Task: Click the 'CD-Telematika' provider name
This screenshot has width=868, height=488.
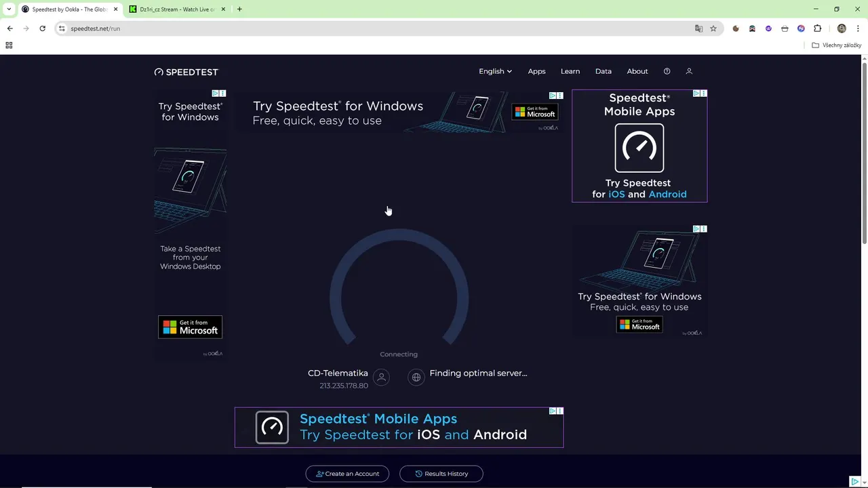Action: coord(338,373)
